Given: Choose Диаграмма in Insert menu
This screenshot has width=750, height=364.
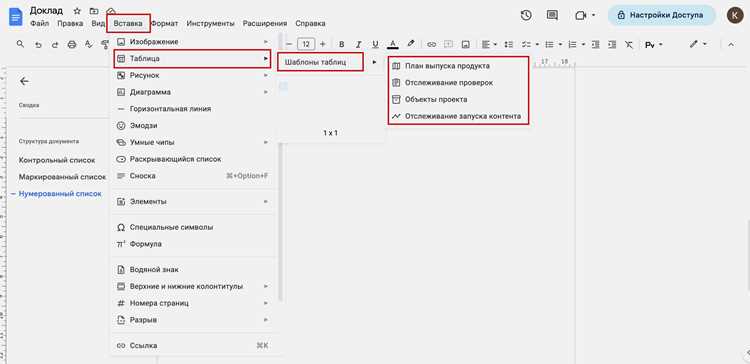Looking at the screenshot, I should click(x=193, y=92).
